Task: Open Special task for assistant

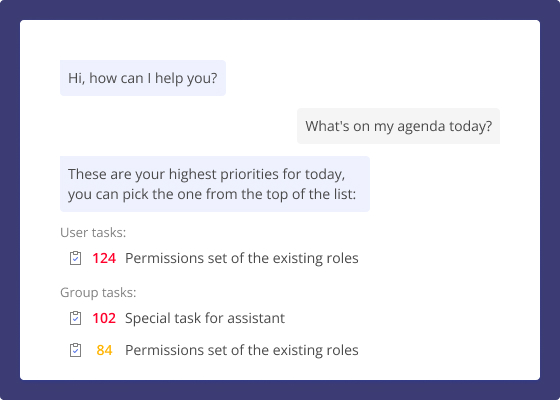Action: coord(205,318)
